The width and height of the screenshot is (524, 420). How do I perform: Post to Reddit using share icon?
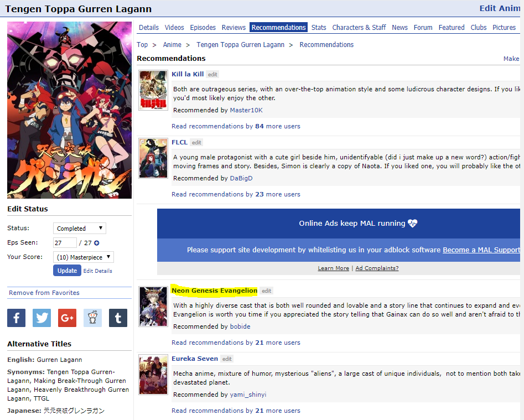(x=92, y=318)
